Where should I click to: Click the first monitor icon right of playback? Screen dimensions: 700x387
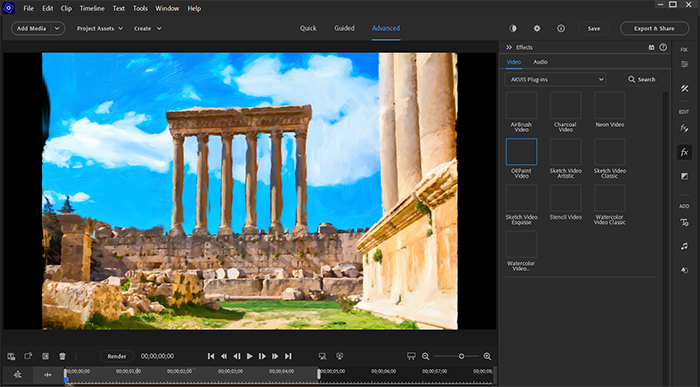(x=322, y=356)
